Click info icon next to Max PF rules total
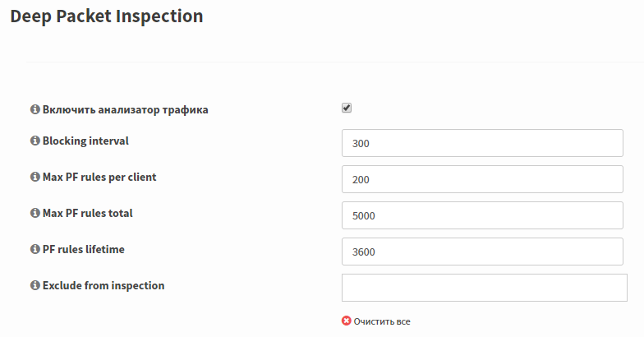644x337 pixels. click(x=34, y=213)
